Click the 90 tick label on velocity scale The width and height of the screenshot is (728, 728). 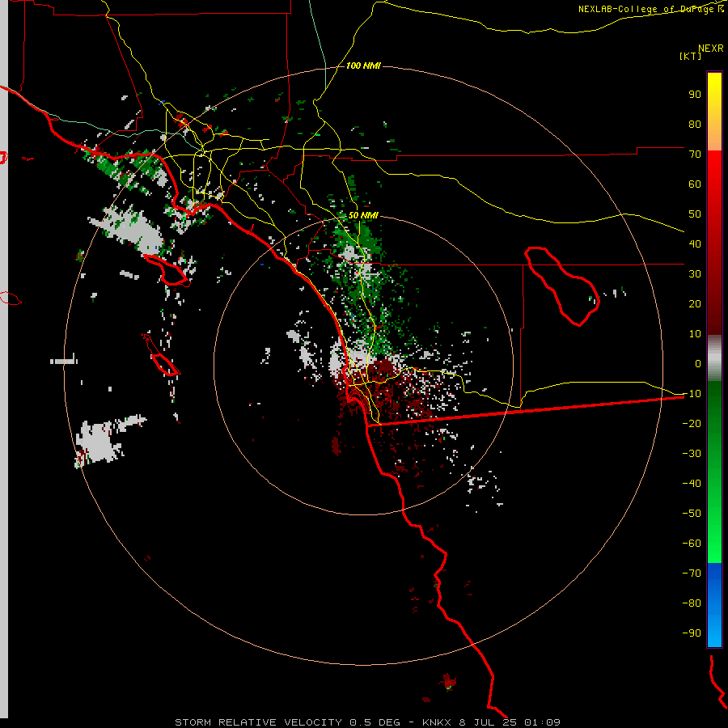pos(695,95)
